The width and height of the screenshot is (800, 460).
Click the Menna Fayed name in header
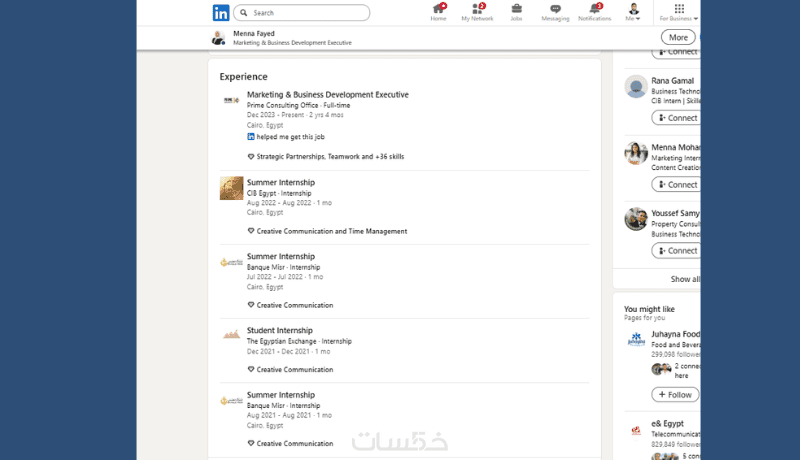pos(254,34)
